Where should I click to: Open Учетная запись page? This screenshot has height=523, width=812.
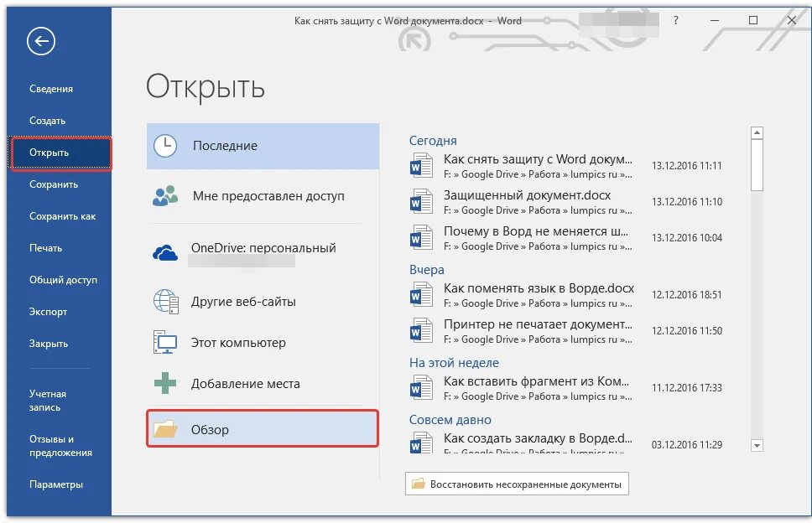point(48,401)
